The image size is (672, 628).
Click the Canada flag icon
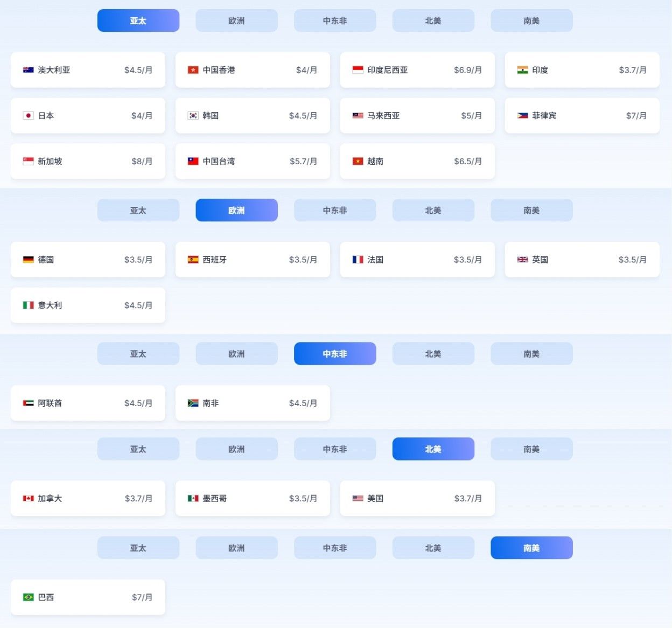[x=28, y=498]
